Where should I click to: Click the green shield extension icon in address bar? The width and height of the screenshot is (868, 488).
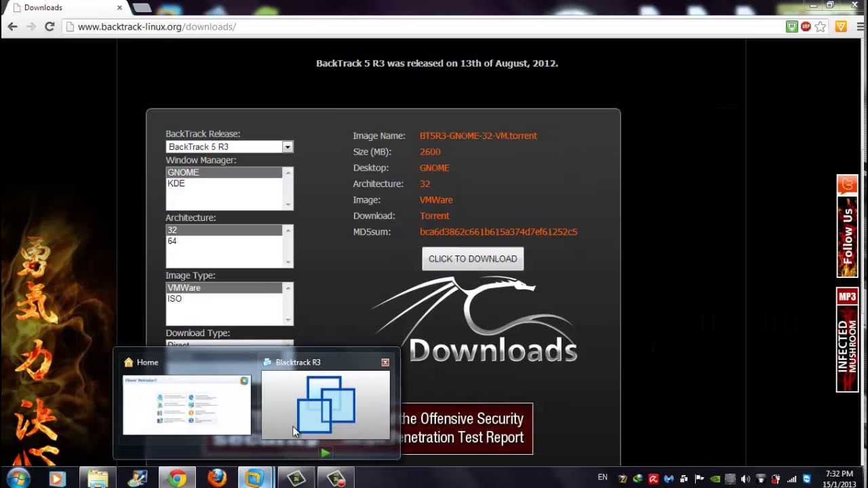pyautogui.click(x=791, y=26)
